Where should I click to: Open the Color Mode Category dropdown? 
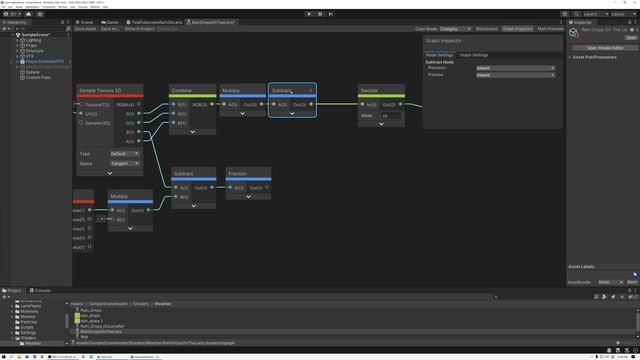455,29
